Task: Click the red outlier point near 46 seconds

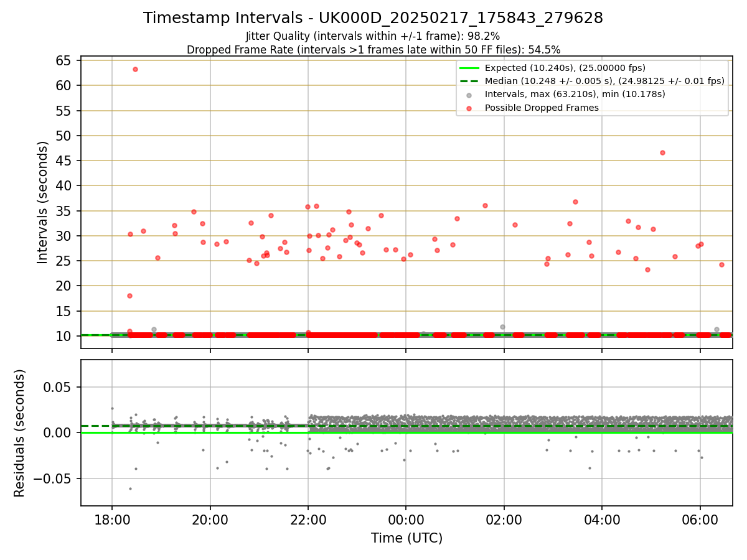Action: 662,152
